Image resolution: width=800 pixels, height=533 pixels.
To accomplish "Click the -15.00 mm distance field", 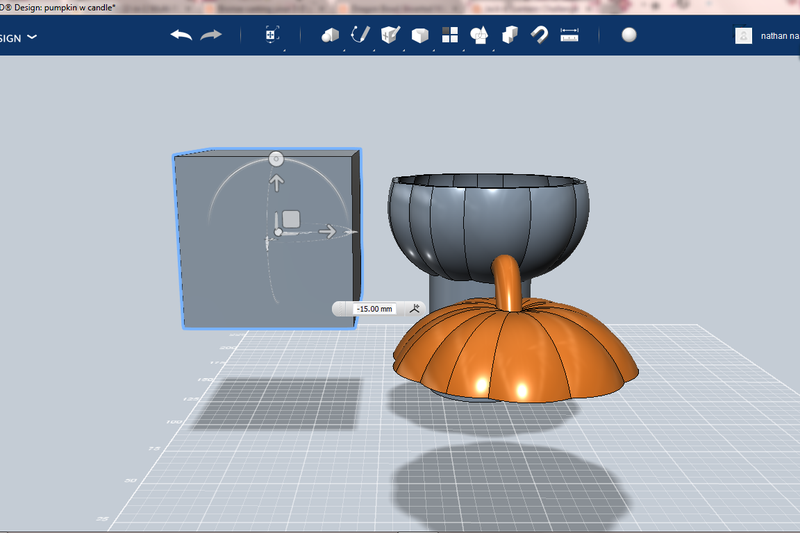I will pos(373,309).
